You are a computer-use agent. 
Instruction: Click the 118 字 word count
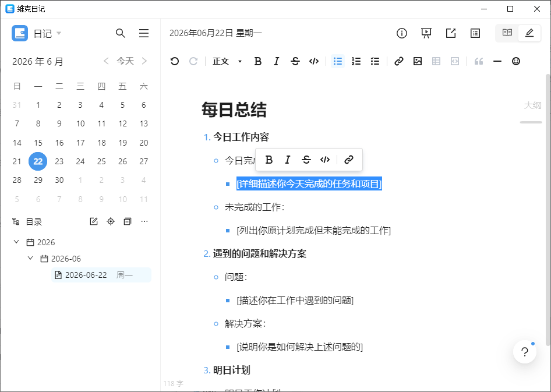[x=173, y=384]
